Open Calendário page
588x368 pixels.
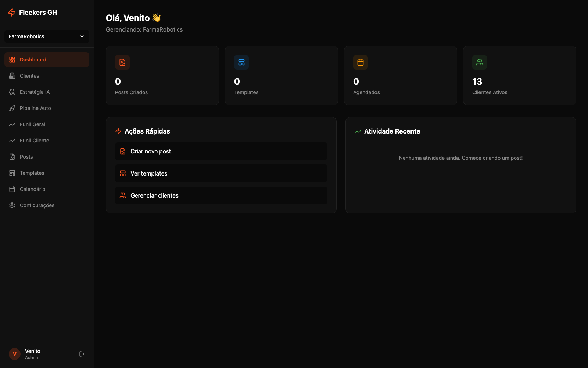47,189
